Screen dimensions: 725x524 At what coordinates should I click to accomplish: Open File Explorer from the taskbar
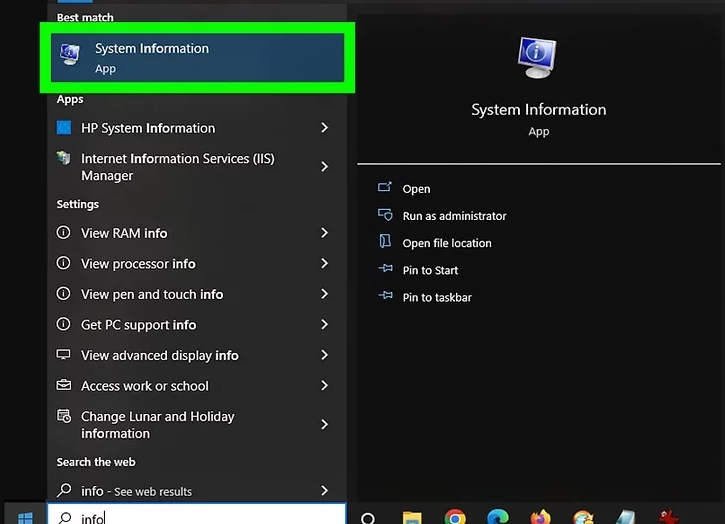click(x=412, y=517)
